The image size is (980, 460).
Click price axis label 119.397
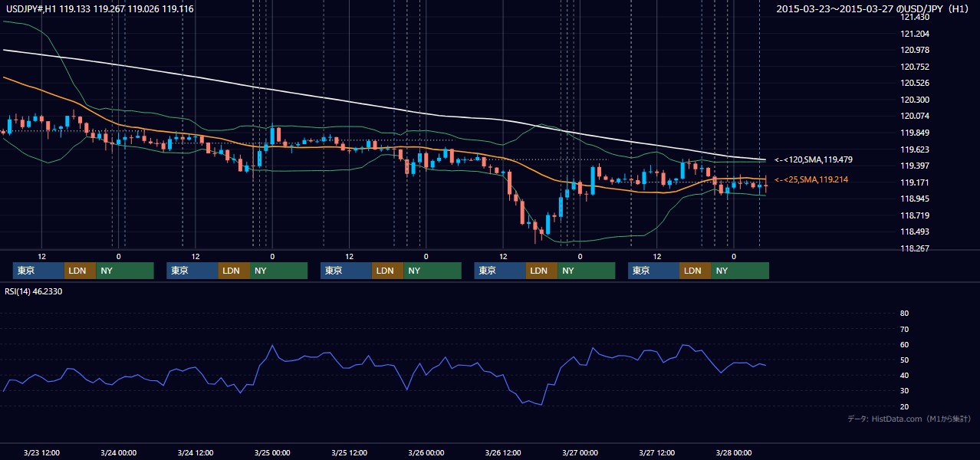914,166
